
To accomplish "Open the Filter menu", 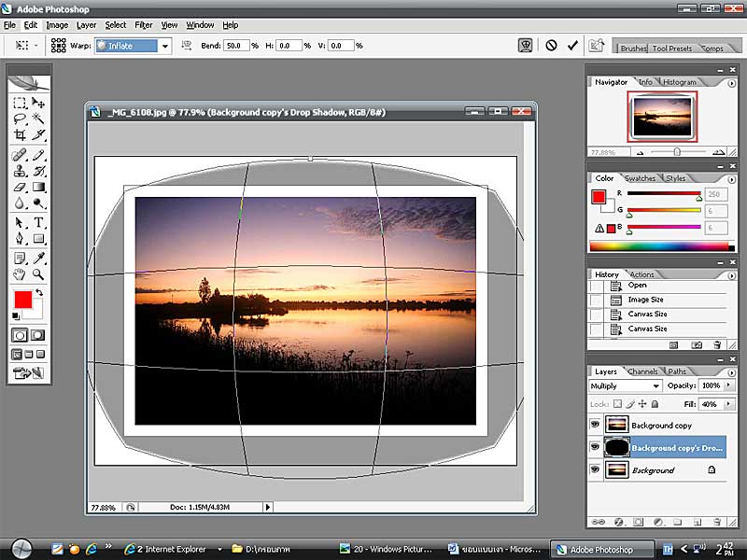I will pos(144,25).
